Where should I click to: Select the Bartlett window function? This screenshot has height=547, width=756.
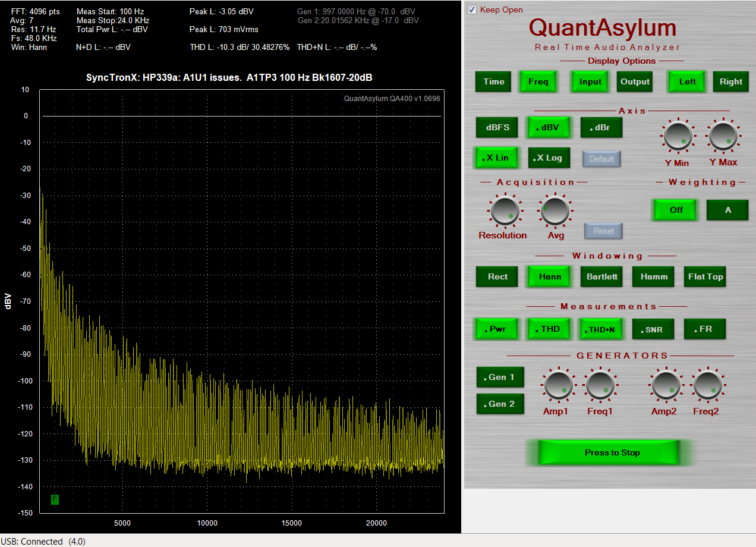(x=602, y=276)
